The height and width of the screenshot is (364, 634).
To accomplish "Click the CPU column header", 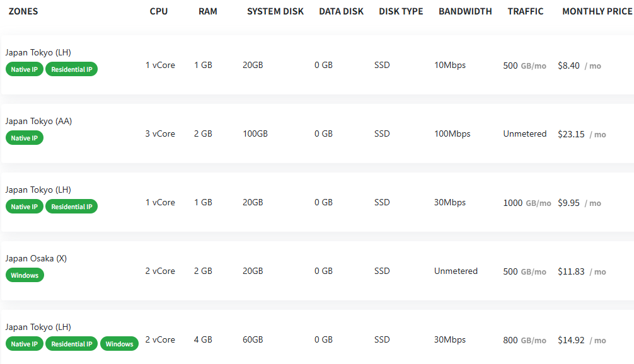I will 159,11.
